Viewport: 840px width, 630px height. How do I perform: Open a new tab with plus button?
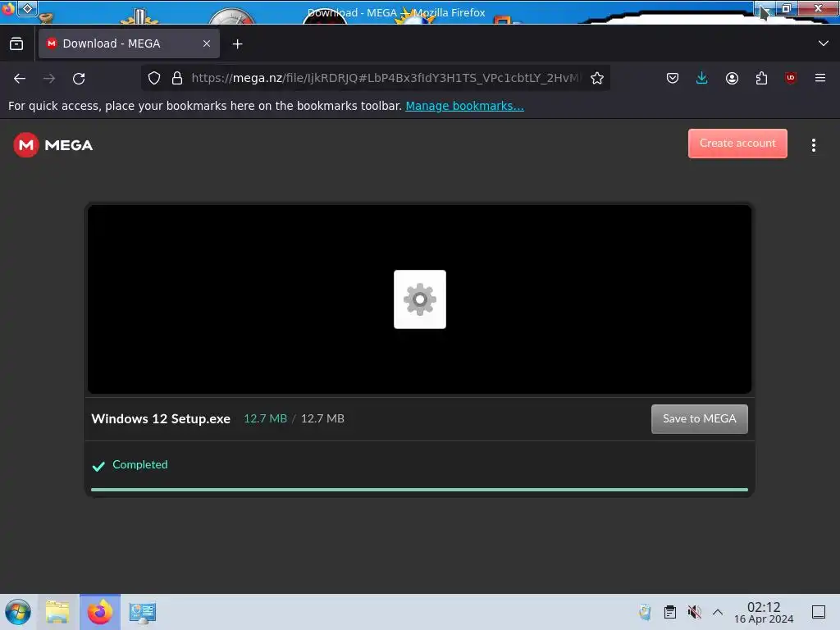click(237, 44)
